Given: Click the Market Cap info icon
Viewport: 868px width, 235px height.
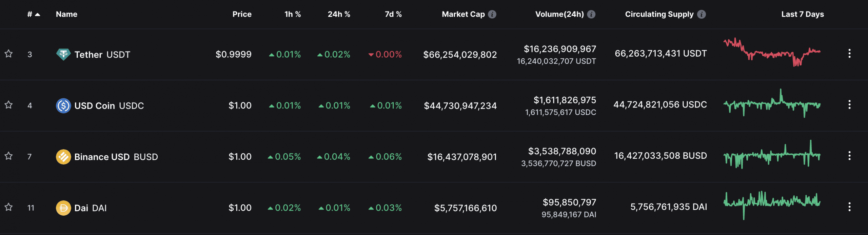Looking at the screenshot, I should pos(492,14).
